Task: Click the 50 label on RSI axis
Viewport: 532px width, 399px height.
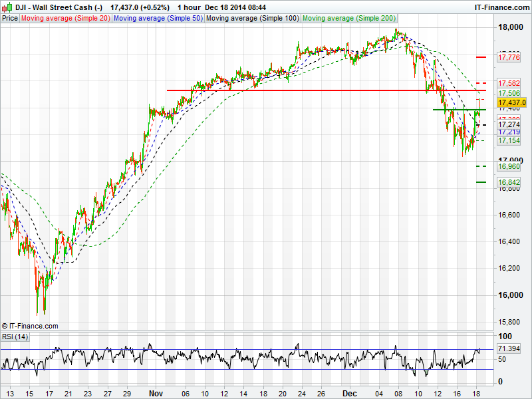Action: [x=502, y=359]
